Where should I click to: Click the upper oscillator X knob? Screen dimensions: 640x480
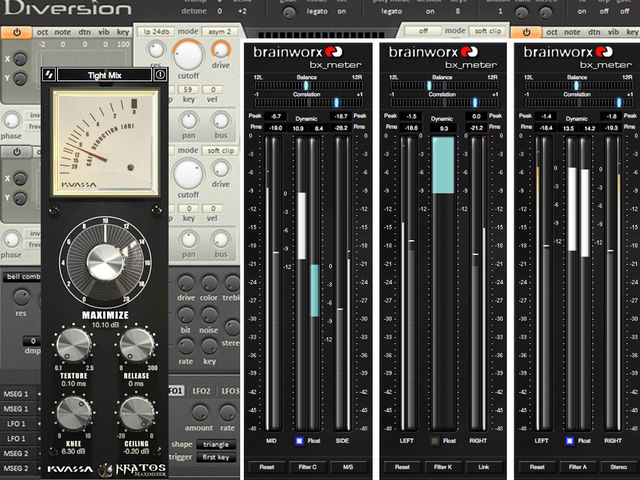(20, 59)
